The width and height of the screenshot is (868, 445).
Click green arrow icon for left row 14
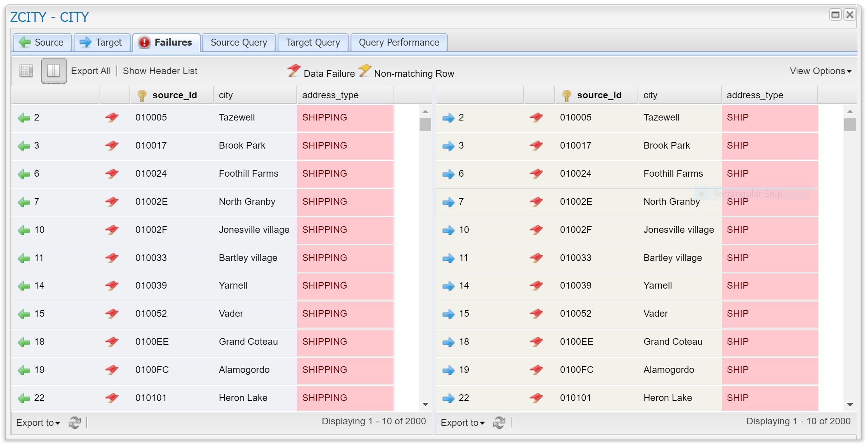tap(24, 286)
